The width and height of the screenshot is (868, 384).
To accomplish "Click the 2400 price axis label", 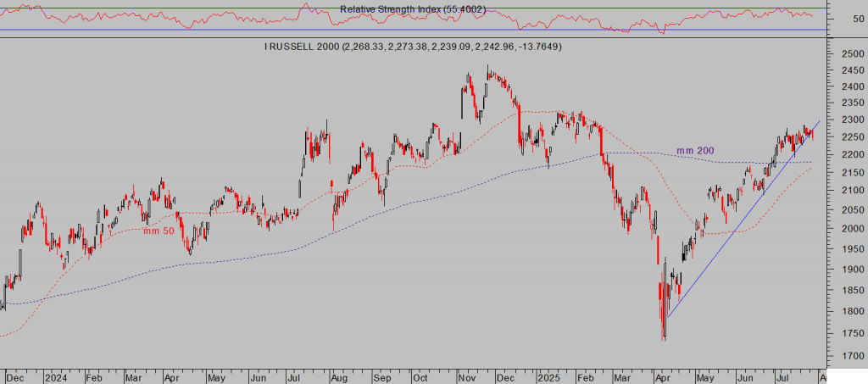I will [x=853, y=86].
